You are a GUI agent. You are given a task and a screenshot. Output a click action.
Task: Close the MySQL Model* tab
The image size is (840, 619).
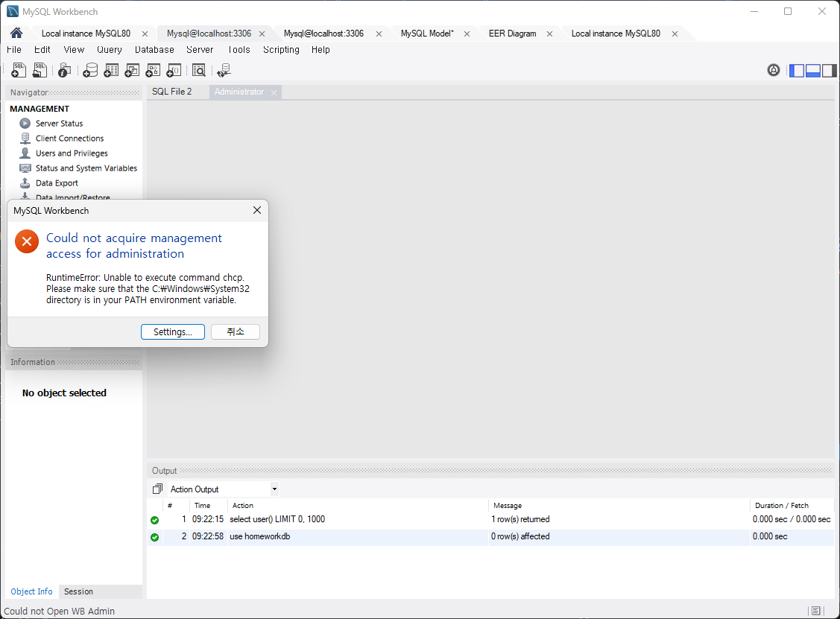(467, 34)
